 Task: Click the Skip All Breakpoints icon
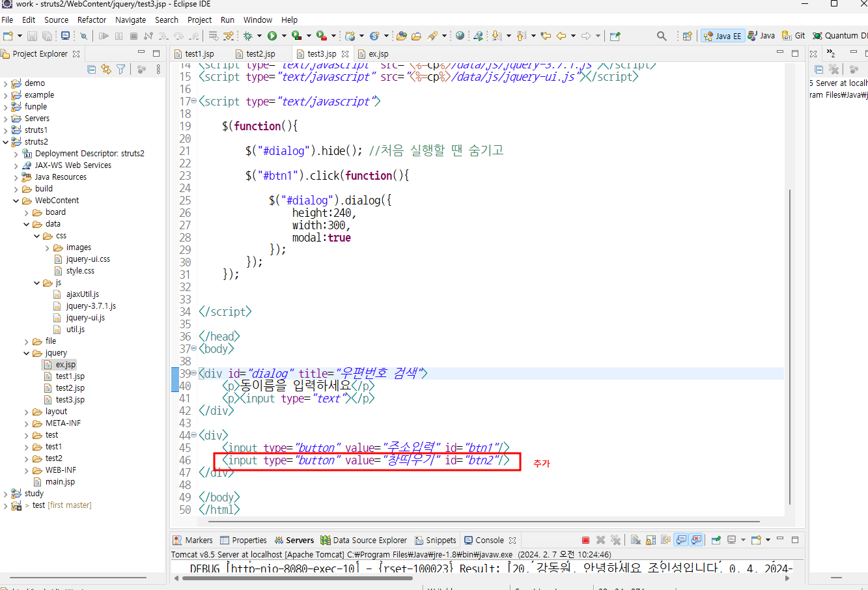(x=83, y=36)
